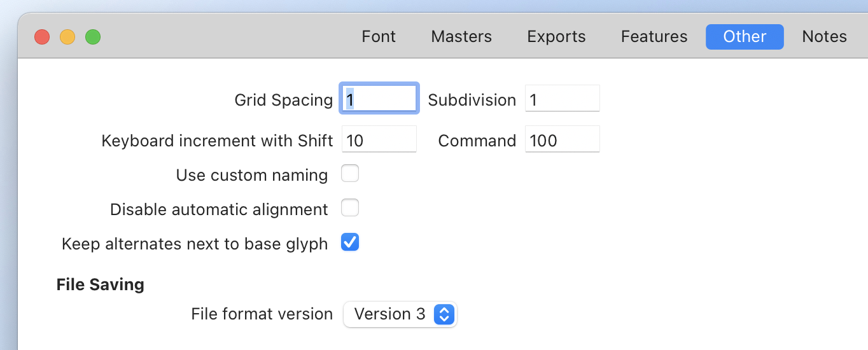Select the Features tab
This screenshot has width=868, height=350.
pos(654,37)
